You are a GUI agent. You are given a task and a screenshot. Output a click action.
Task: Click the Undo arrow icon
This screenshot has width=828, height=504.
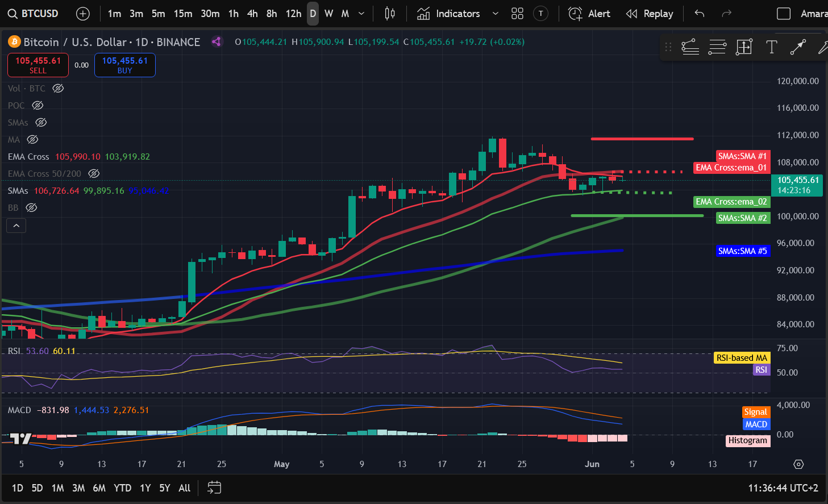tap(700, 14)
